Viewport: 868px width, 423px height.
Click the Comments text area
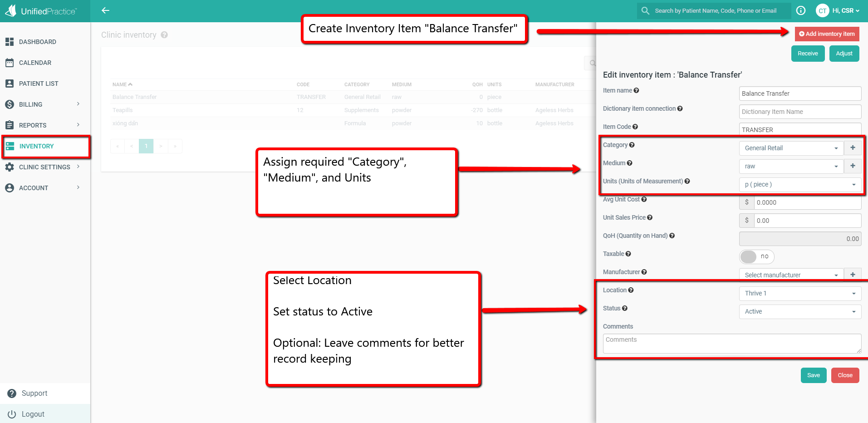[731, 344]
